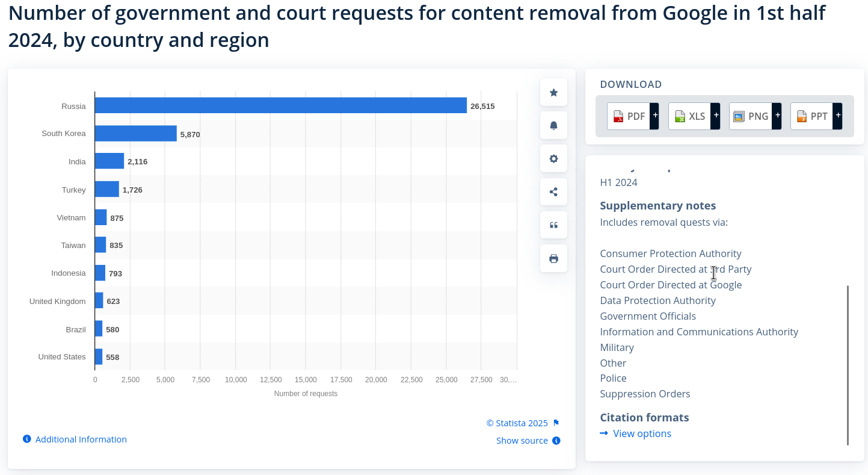
Task: Click the PPT presentation icon
Action: tap(801, 117)
